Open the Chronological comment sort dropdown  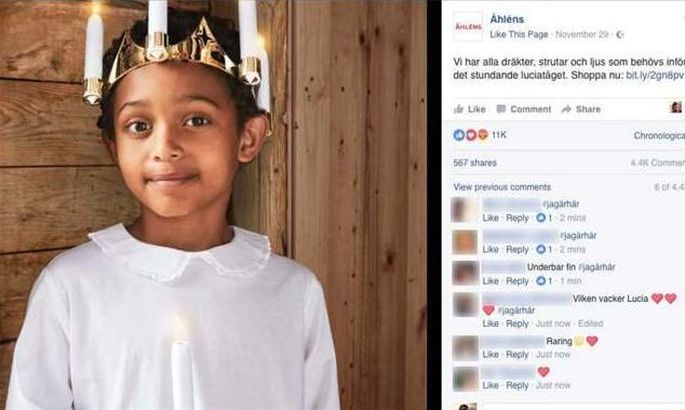click(x=659, y=136)
